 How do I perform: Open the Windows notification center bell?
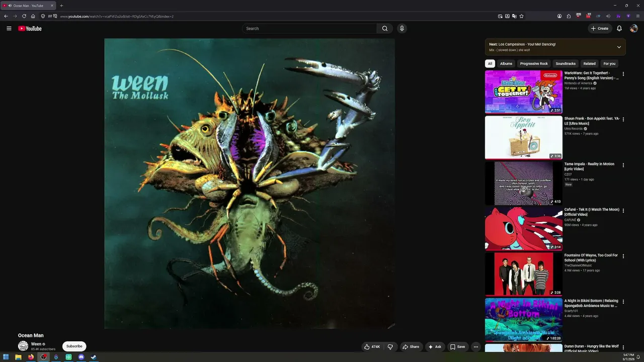coord(638,357)
